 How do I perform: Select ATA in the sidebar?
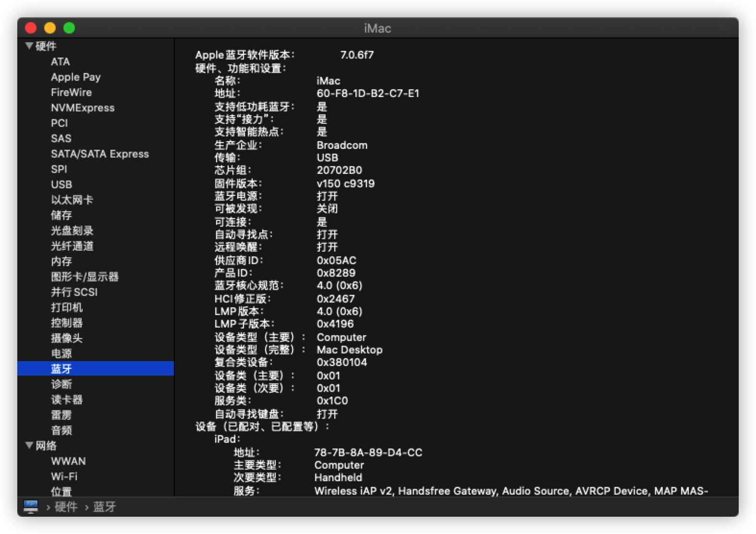click(x=61, y=61)
